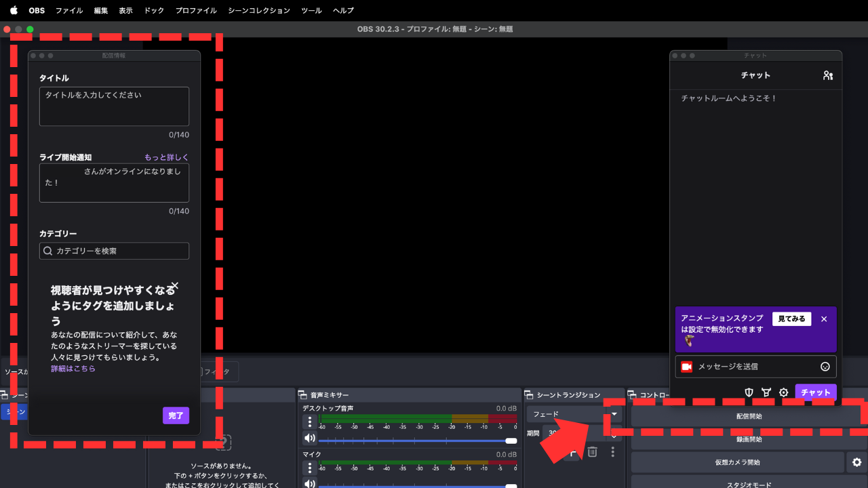Screen dimensions: 868x488
Task: Open the プロファイル menu
Action: pyautogui.click(x=196, y=10)
